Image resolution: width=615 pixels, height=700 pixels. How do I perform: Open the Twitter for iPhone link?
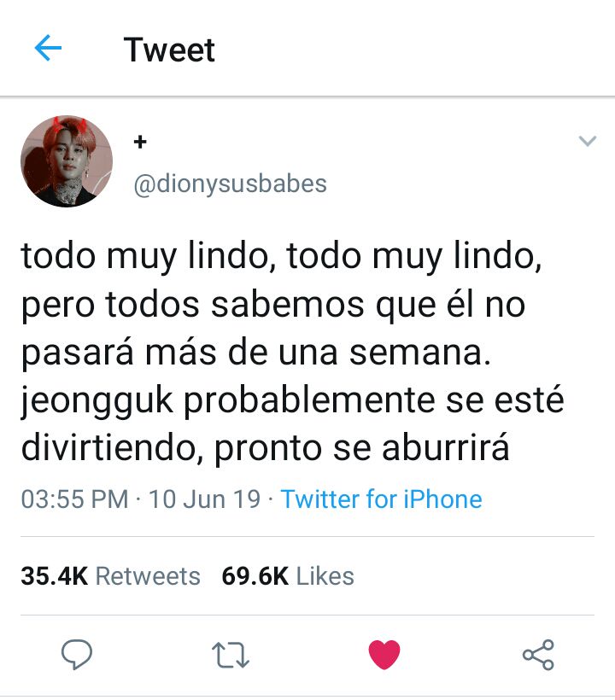[x=382, y=499]
